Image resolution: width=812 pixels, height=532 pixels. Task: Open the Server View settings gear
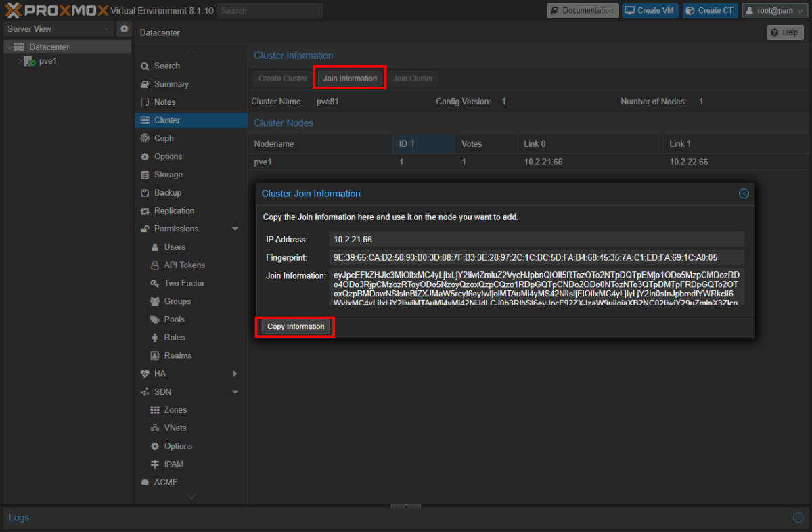124,29
